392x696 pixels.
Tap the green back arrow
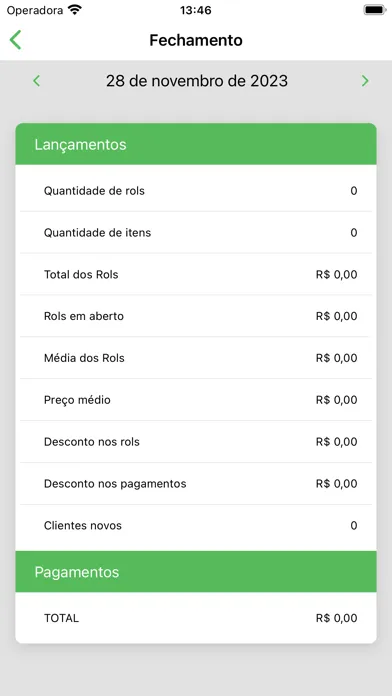[15, 40]
